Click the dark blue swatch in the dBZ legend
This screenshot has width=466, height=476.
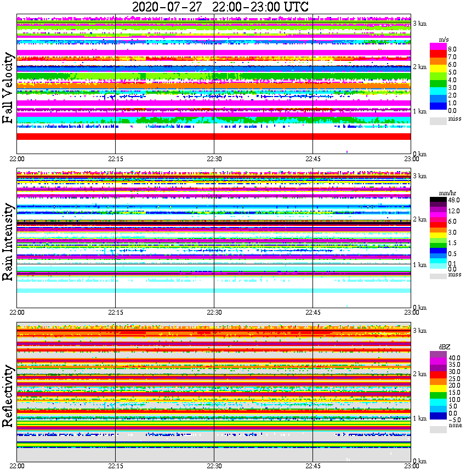pyautogui.click(x=438, y=416)
